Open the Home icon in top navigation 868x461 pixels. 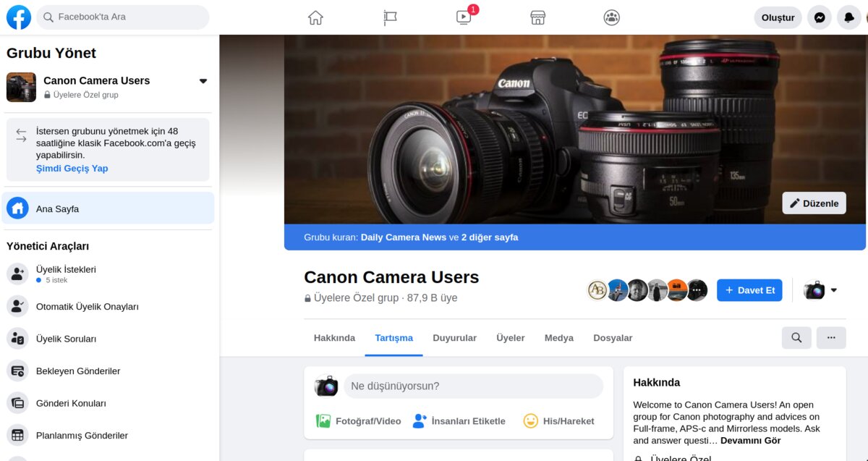[315, 17]
